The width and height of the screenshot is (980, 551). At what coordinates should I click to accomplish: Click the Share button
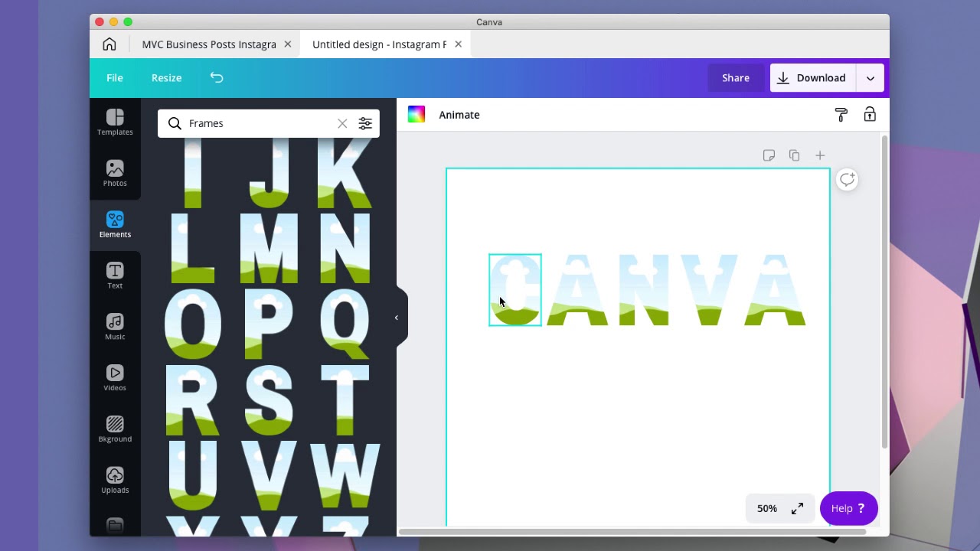pos(735,77)
